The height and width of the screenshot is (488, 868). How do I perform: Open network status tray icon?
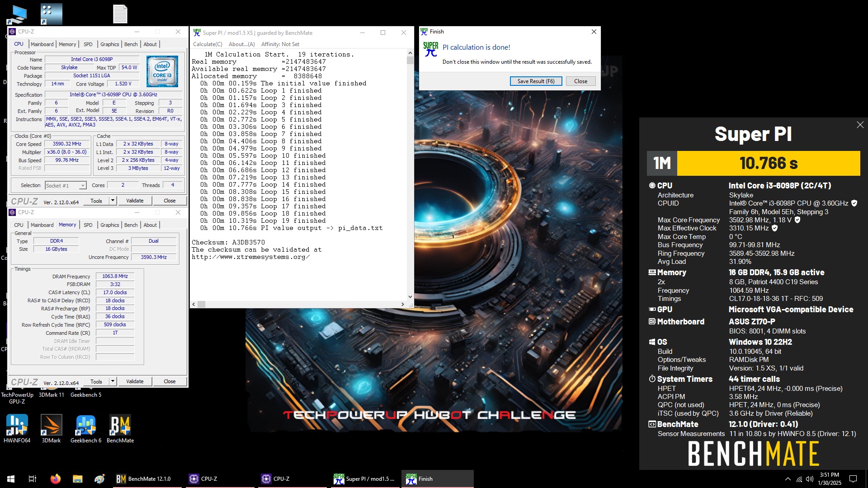pyautogui.click(x=799, y=479)
